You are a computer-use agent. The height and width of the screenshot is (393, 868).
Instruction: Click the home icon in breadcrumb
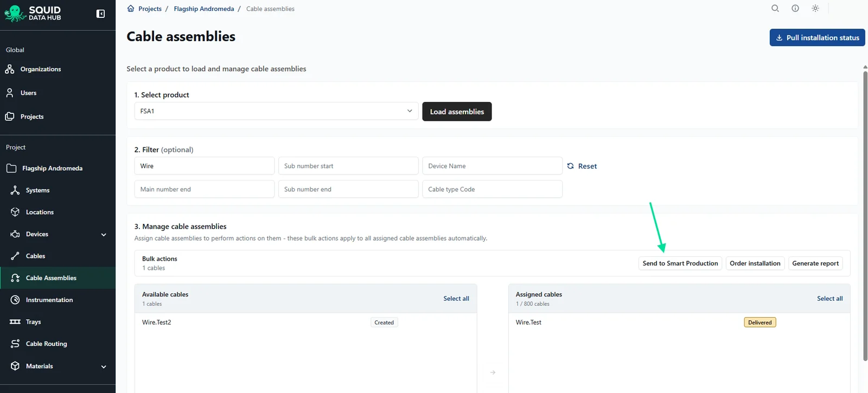coord(131,9)
